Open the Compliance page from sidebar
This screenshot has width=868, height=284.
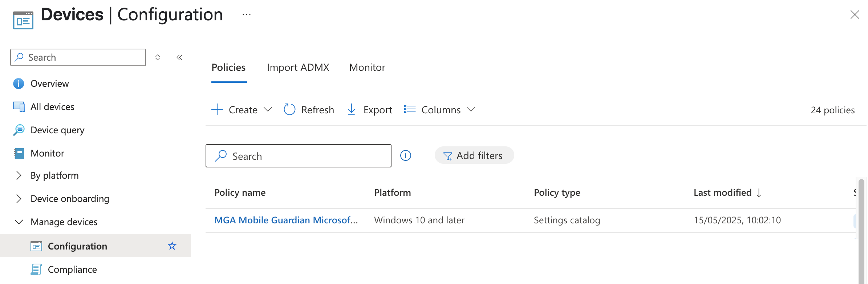tap(72, 269)
